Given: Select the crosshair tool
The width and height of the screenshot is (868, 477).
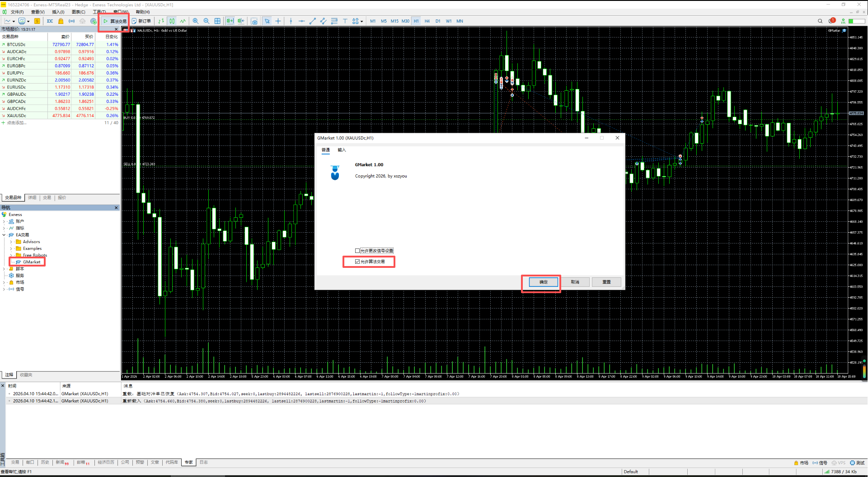Looking at the screenshot, I should click(278, 21).
